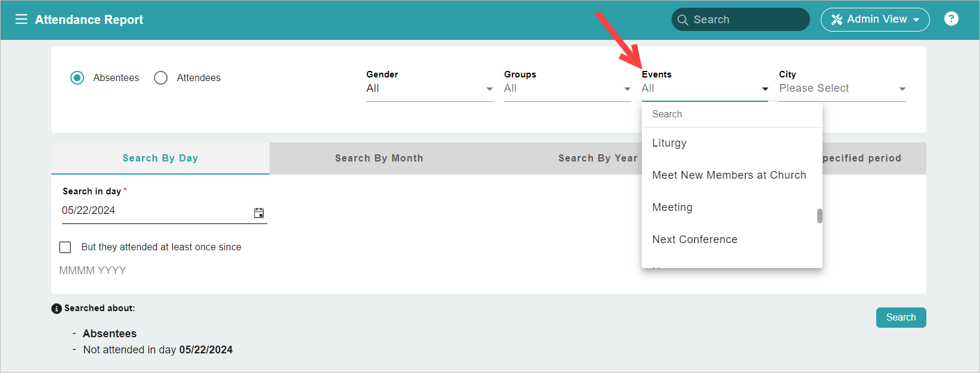Open the Groups dropdown

coord(567,88)
